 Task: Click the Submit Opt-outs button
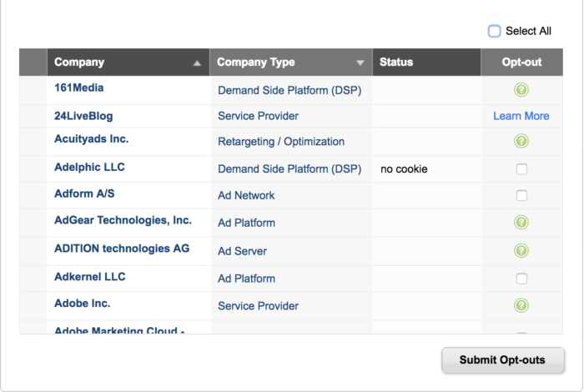pos(503,360)
